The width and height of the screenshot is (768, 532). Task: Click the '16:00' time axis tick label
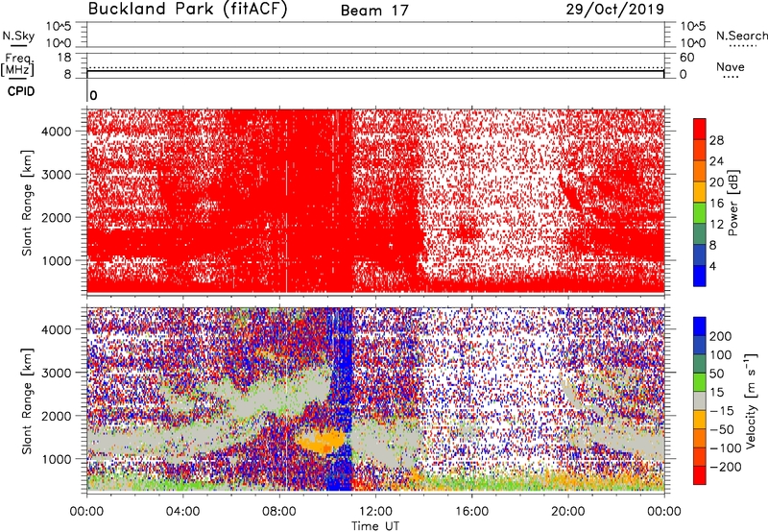click(471, 512)
